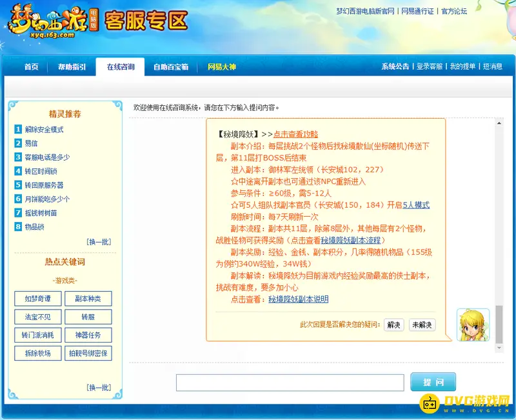Image resolution: width=516 pixels, height=420 pixels.
Task: Click the chat scrollbar thumb
Action: pos(499,325)
